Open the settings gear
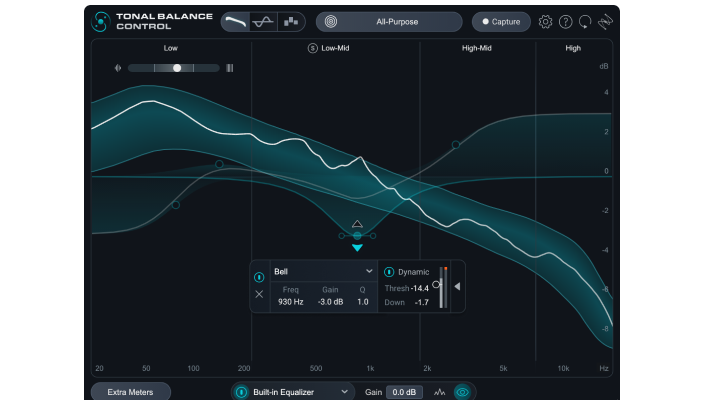 [x=545, y=21]
